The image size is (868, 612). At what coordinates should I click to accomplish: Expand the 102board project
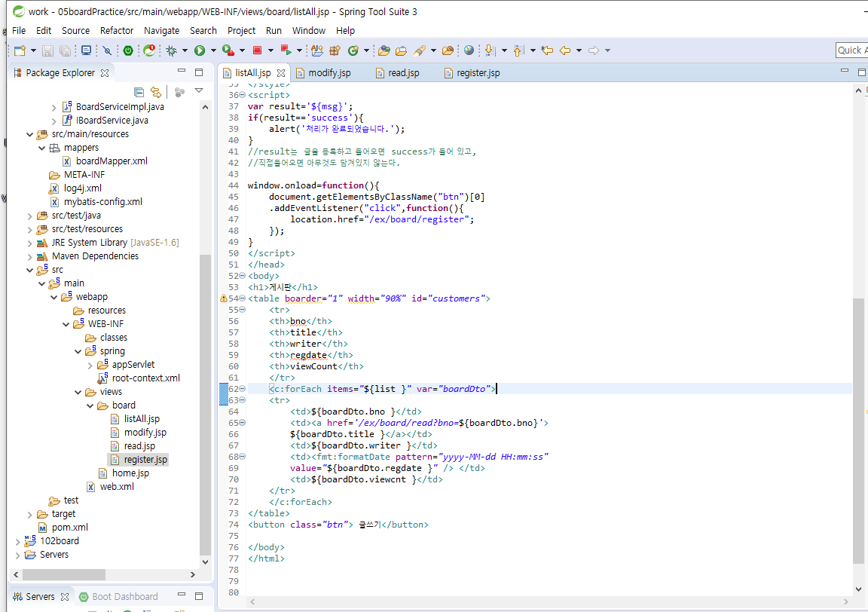pyautogui.click(x=17, y=541)
